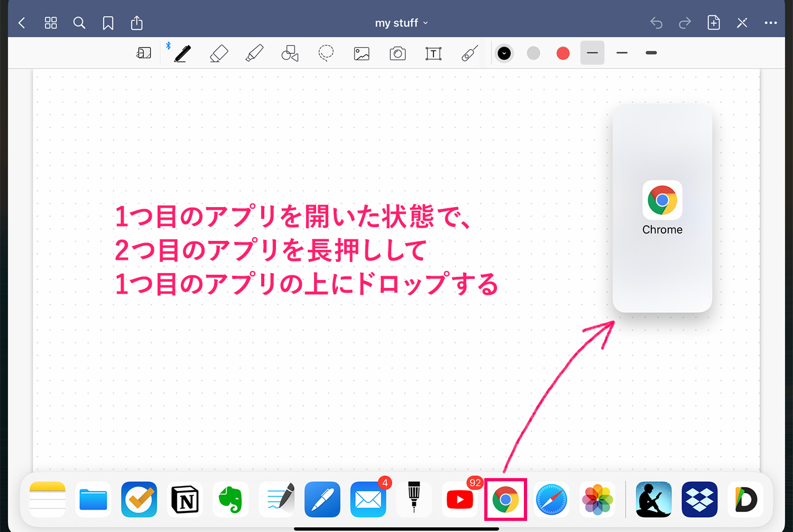Open the share/export menu
Viewport: 793px width, 532px height.
click(x=136, y=23)
